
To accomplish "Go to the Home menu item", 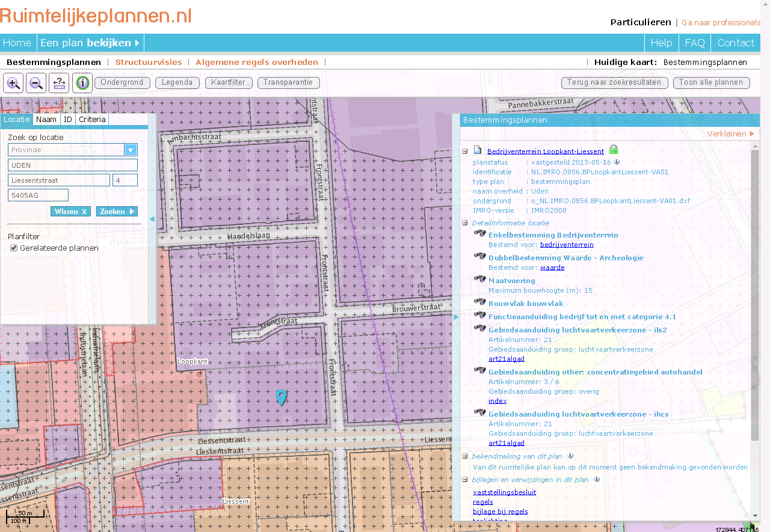I will click(x=17, y=43).
